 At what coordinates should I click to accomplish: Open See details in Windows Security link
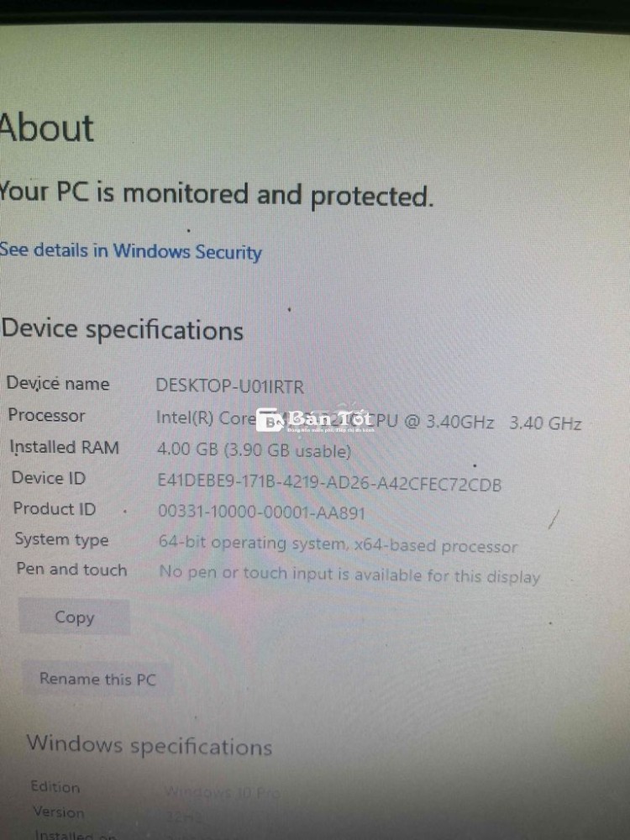click(130, 251)
